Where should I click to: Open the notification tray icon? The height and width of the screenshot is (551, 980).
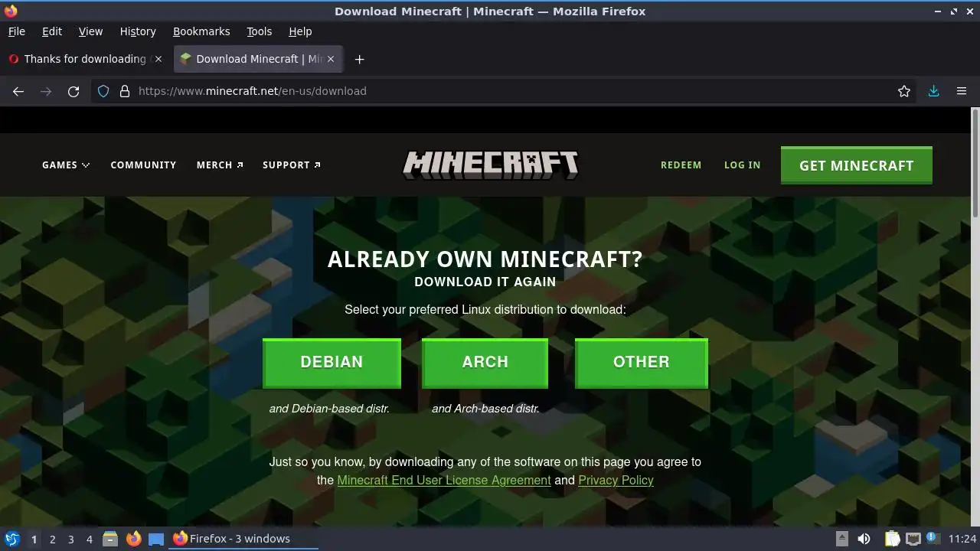933,539
